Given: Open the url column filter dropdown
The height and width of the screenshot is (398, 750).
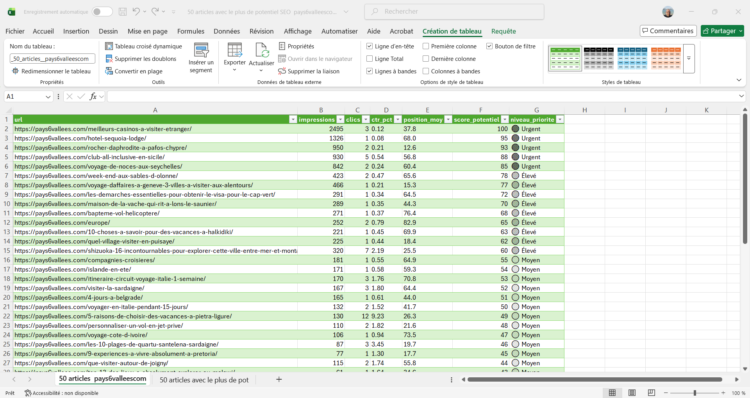Looking at the screenshot, I should pos(293,120).
